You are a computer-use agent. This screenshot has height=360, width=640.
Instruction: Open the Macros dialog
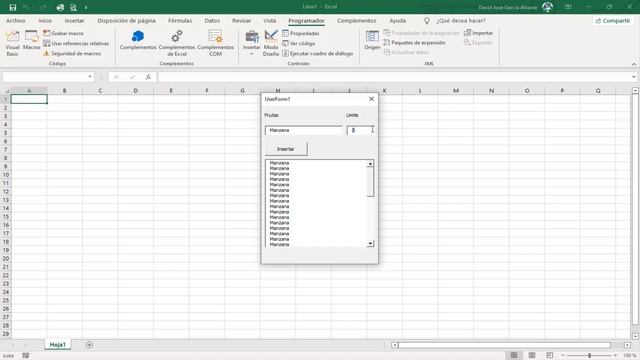tap(31, 41)
